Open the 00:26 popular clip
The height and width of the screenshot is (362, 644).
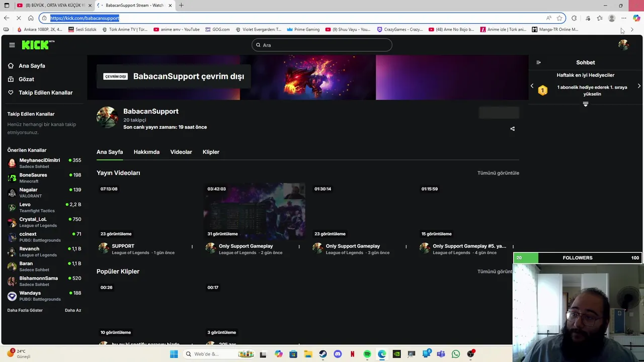pos(147,310)
